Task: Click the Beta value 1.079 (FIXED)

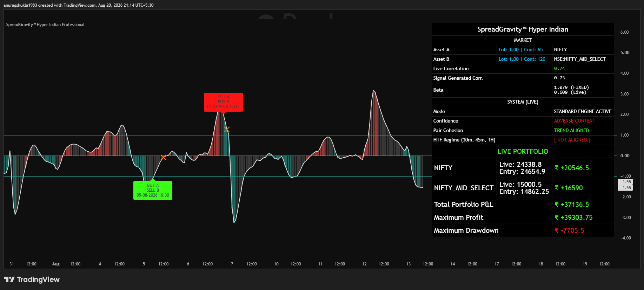Action: coord(571,87)
